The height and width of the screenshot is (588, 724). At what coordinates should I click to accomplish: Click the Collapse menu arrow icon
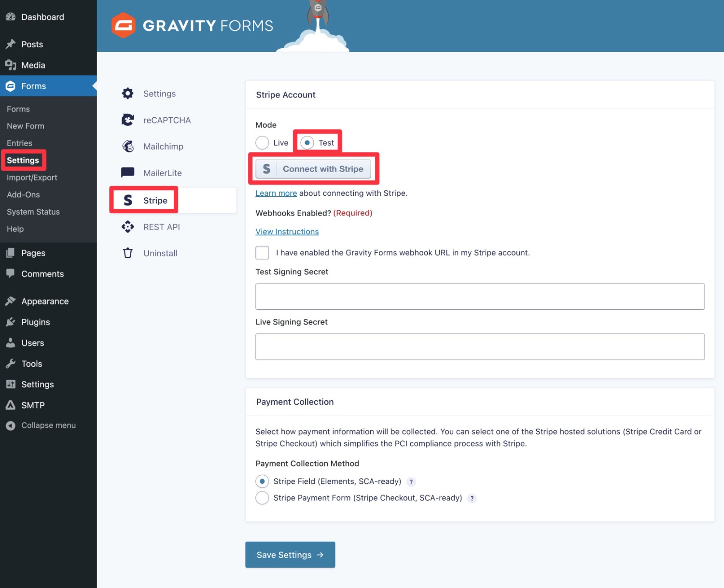pyautogui.click(x=11, y=425)
